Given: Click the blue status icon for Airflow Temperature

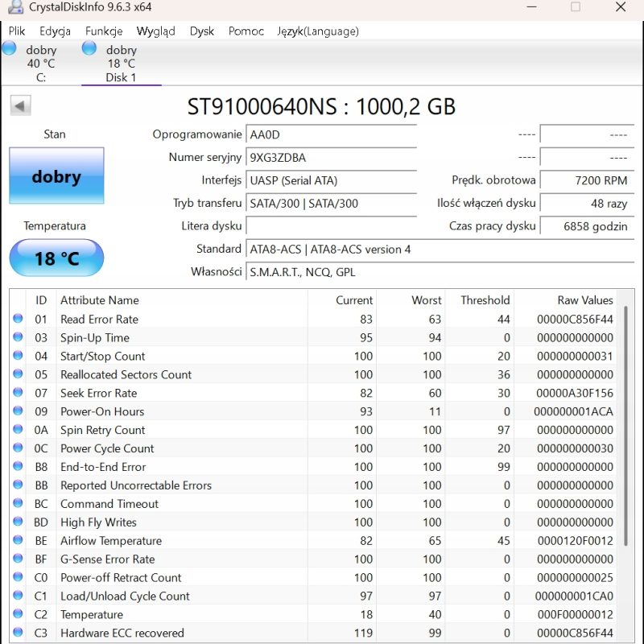Looking at the screenshot, I should pos(18,541).
